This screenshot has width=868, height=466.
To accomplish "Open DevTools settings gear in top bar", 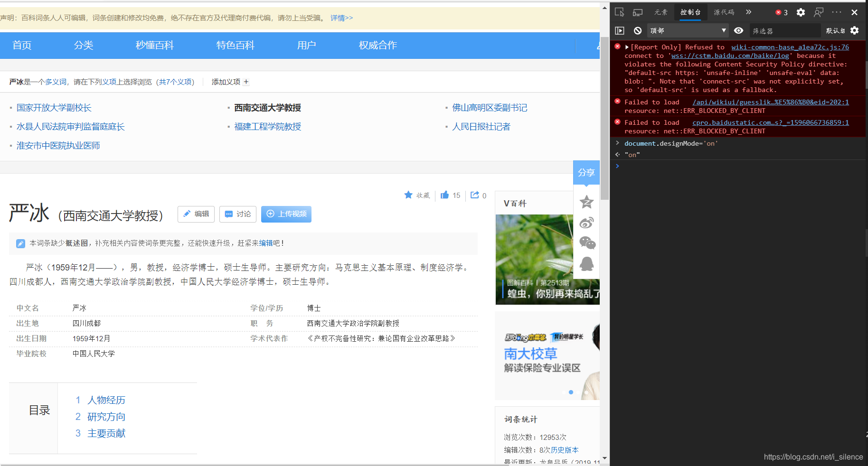I will [x=801, y=12].
